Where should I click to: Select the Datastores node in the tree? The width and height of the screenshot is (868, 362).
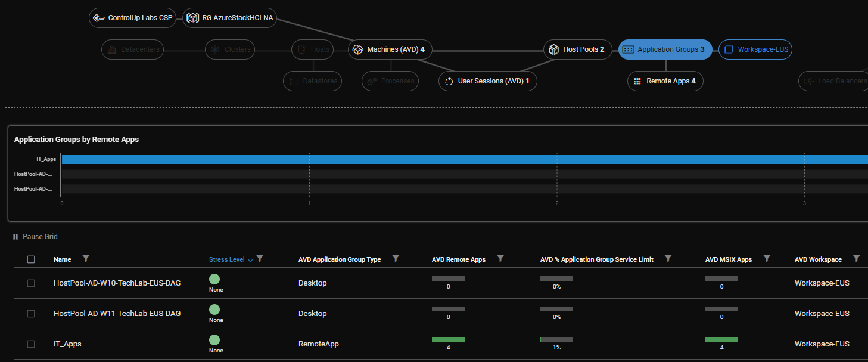pos(312,81)
